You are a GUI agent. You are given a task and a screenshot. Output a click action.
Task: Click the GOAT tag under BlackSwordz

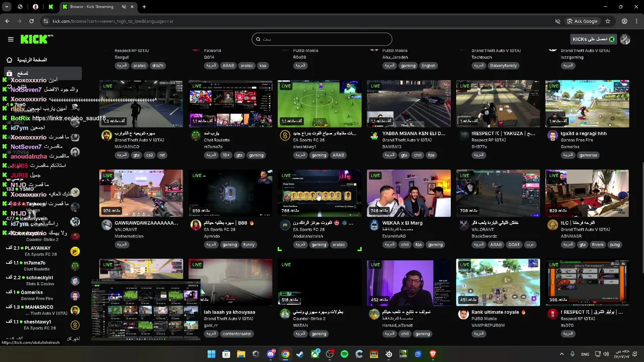[514, 245]
